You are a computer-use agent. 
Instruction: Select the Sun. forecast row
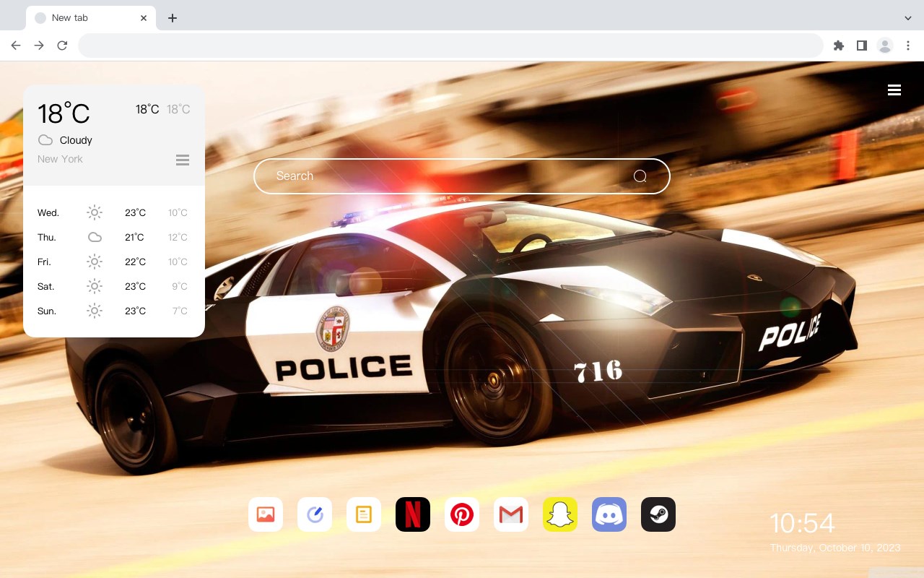point(114,311)
